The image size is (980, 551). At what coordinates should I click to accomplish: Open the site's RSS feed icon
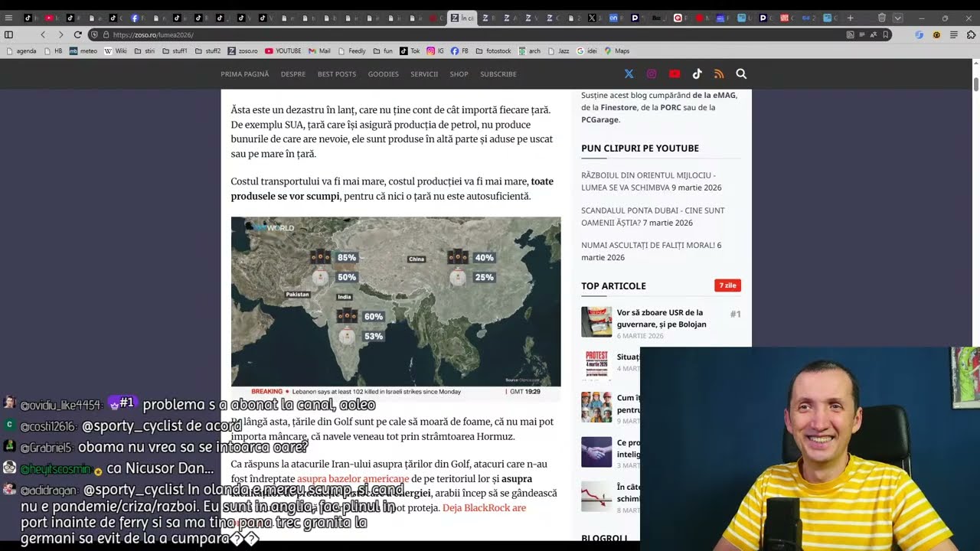[719, 74]
